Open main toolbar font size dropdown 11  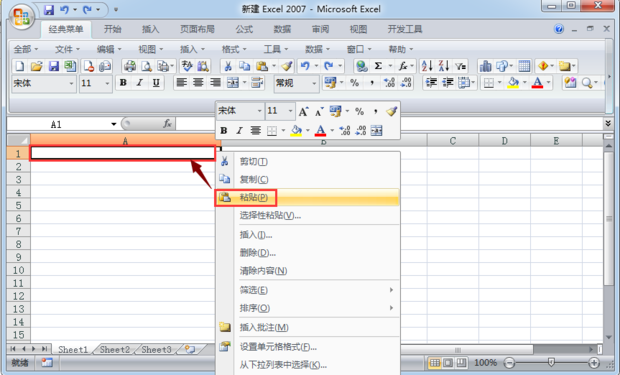pos(107,83)
